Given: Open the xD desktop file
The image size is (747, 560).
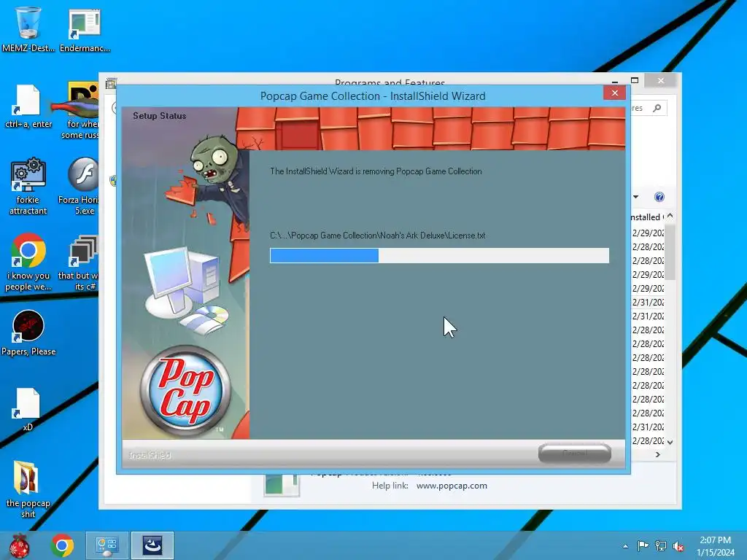Looking at the screenshot, I should 28,410.
